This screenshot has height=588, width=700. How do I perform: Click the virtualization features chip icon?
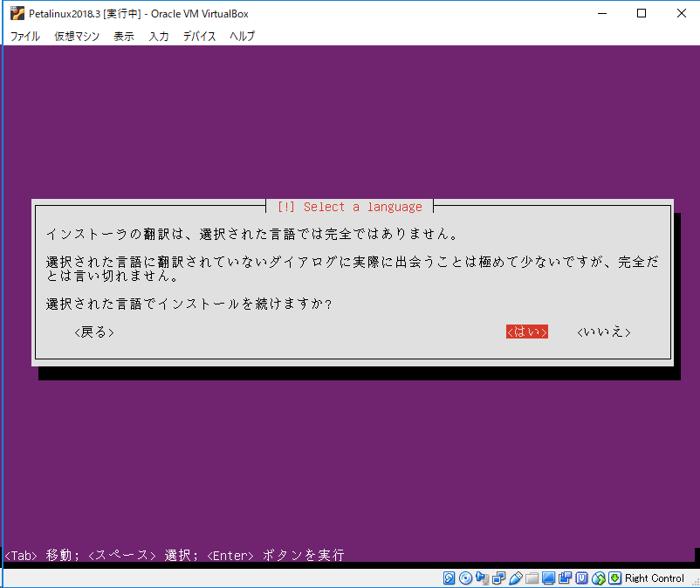click(x=582, y=578)
